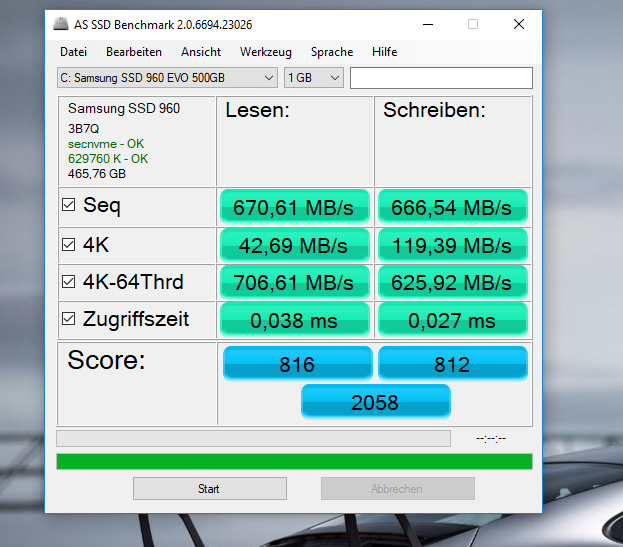Click the '465,76 GB' capacity text

[x=97, y=174]
